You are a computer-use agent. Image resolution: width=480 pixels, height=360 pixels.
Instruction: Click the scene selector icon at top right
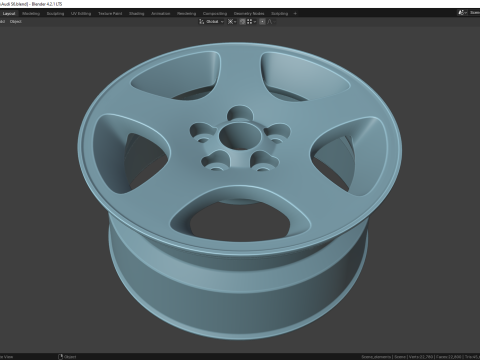[462, 13]
